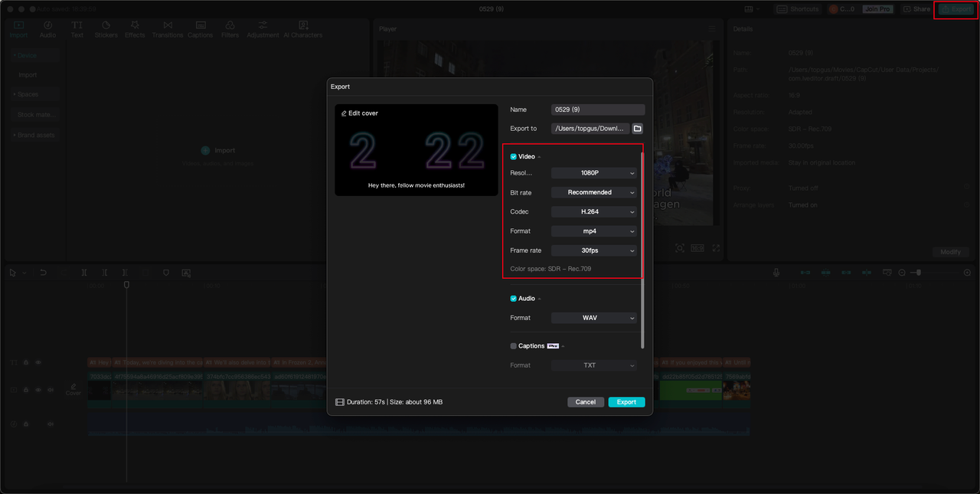Choose the Split tool in timeline toolbar
Image resolution: width=980 pixels, height=494 pixels.
(84, 273)
